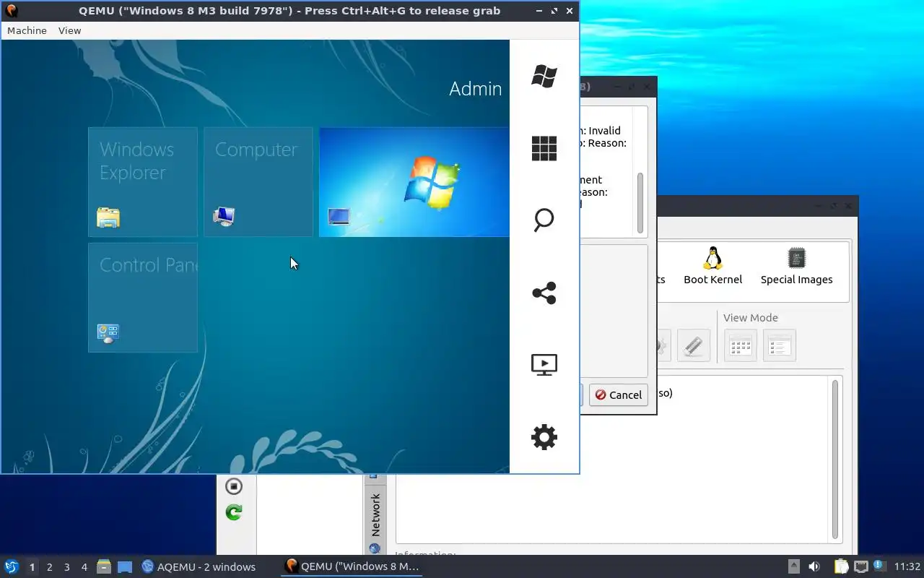
Task: Select the Boot Kernel tab in AQEMU
Action: tap(712, 266)
